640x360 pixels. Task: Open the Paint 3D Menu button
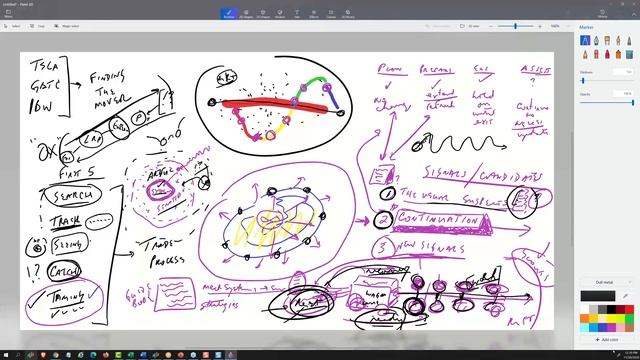click(8, 13)
